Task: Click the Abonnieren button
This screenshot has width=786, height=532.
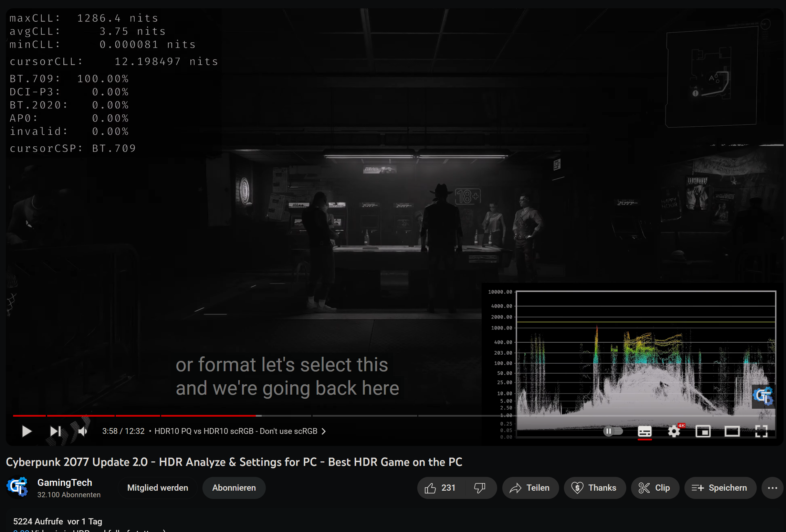Action: click(234, 488)
